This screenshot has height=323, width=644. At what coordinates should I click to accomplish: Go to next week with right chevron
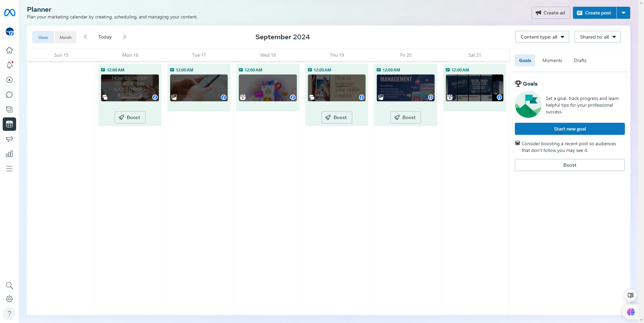(124, 37)
